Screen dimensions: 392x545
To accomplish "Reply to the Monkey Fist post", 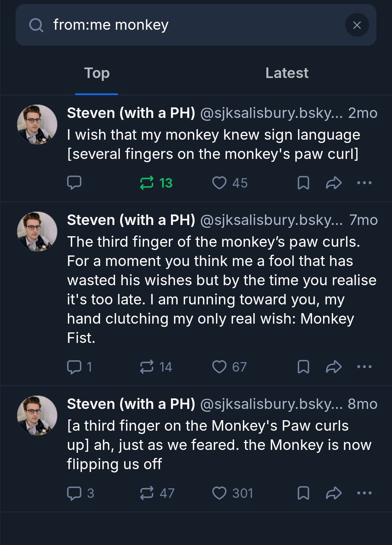I will 74,367.
